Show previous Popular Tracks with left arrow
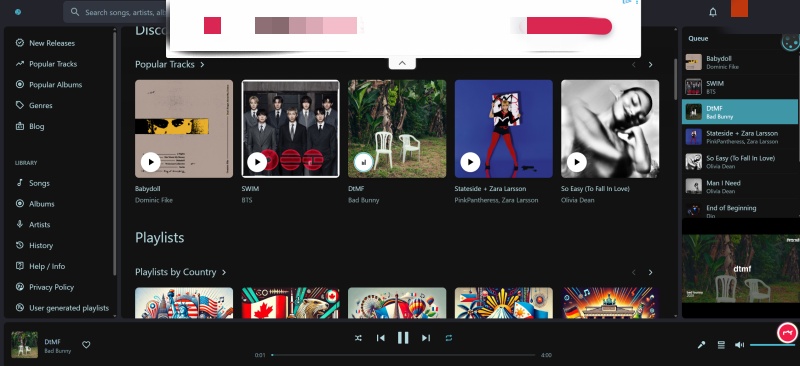 [x=634, y=65]
